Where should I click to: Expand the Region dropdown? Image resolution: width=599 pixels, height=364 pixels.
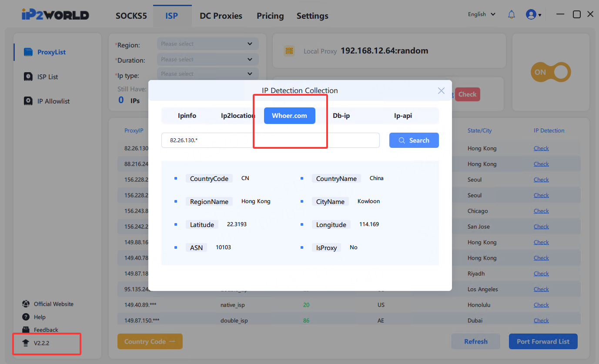click(207, 44)
